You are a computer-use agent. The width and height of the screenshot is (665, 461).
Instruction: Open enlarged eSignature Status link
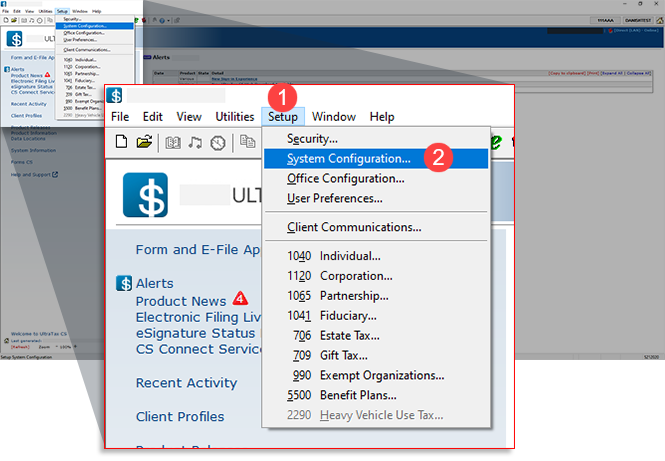click(196, 333)
